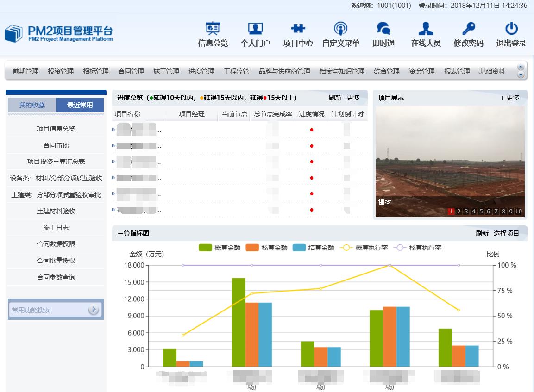Switch to 我的收藏 tab
The height and width of the screenshot is (392, 534).
tap(32, 105)
